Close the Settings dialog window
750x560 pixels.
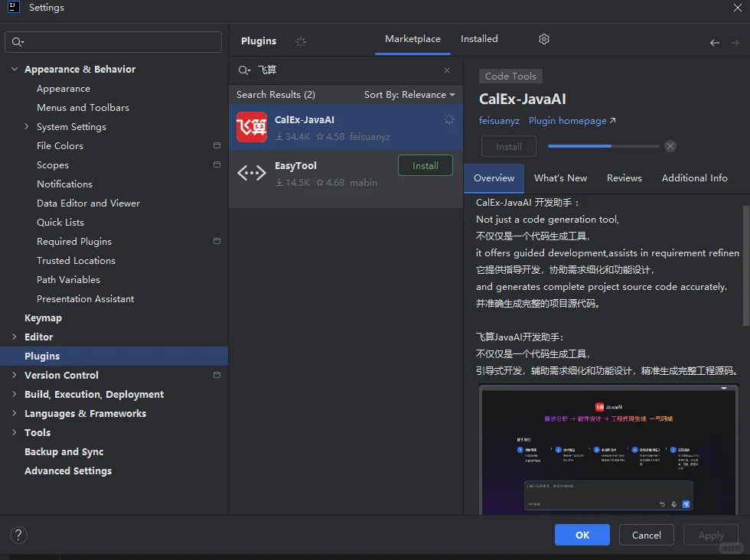(x=738, y=7)
